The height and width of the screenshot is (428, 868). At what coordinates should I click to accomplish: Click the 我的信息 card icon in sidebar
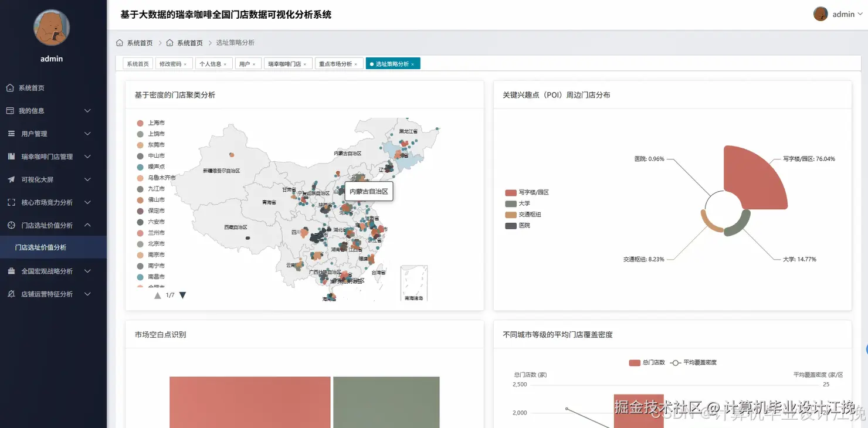pyautogui.click(x=10, y=111)
